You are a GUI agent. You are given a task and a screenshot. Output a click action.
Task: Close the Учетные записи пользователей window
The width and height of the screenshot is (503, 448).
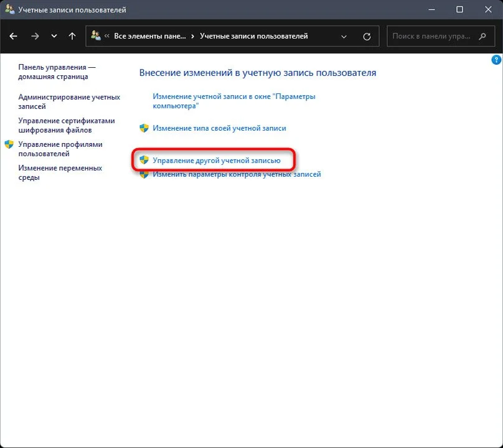point(488,9)
